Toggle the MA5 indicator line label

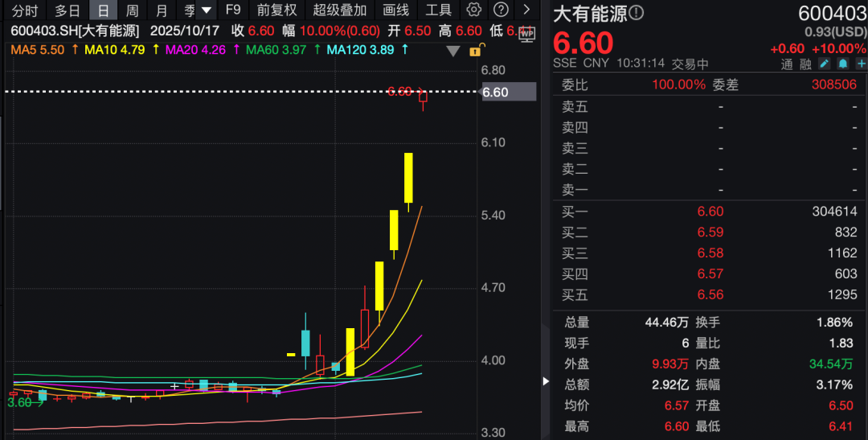[37, 50]
